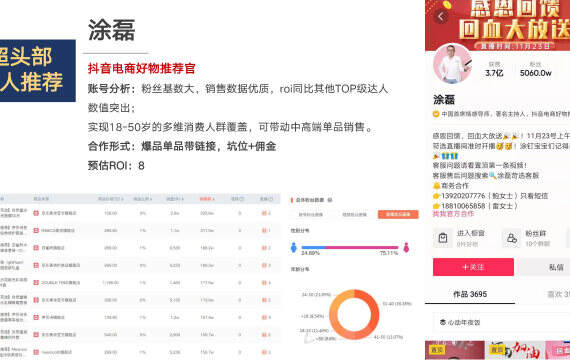Viewport: 570px width, 360px height.
Task: Open the fan group icon
Action: tap(512, 239)
